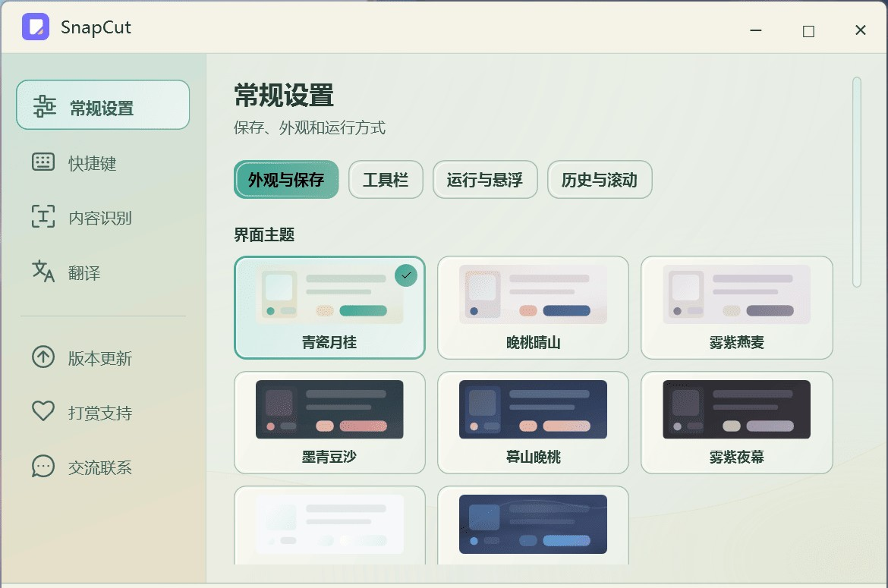
Task: Select the 雾紫燕麦 theme card
Action: [x=737, y=307]
